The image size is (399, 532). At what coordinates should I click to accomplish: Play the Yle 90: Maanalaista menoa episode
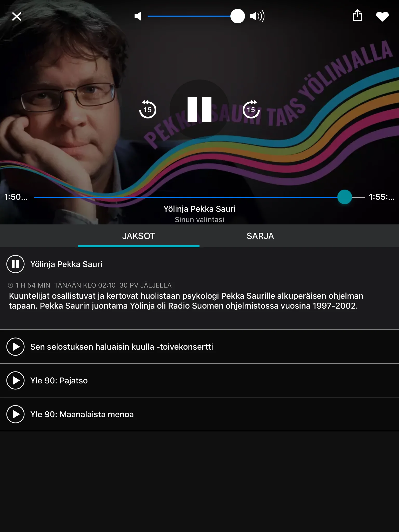coord(16,414)
